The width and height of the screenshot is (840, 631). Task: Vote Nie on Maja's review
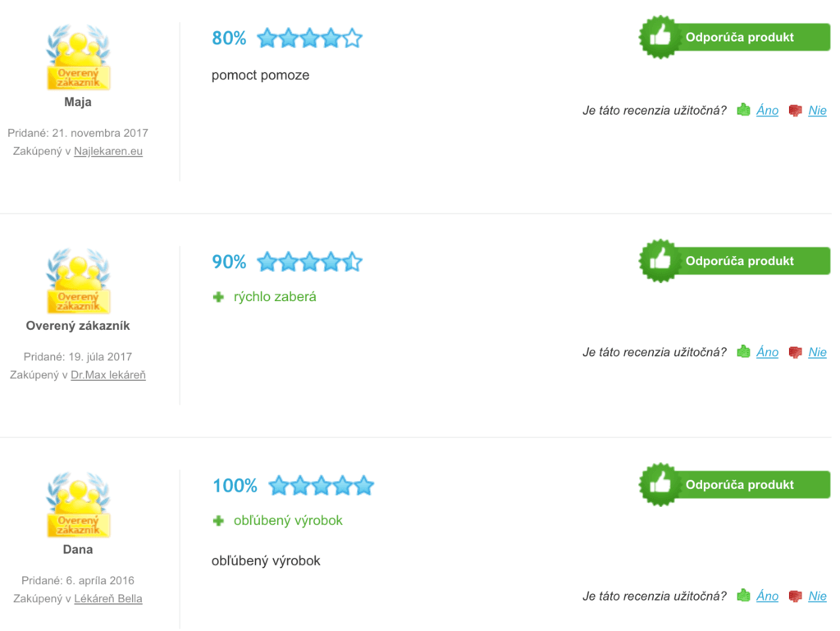pos(818,110)
